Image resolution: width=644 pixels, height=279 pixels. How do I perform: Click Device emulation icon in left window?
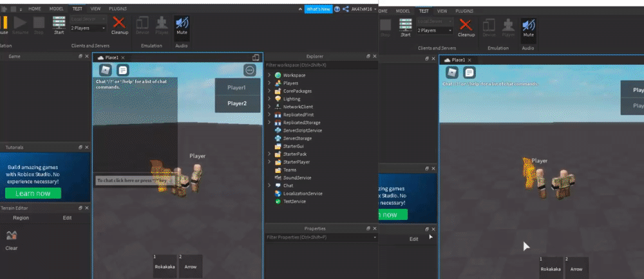tap(142, 22)
